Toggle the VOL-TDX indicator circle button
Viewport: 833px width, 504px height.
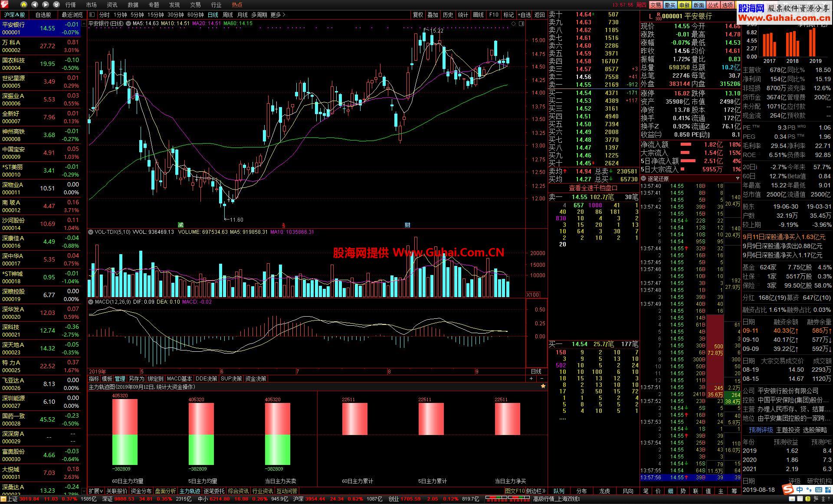(91, 232)
